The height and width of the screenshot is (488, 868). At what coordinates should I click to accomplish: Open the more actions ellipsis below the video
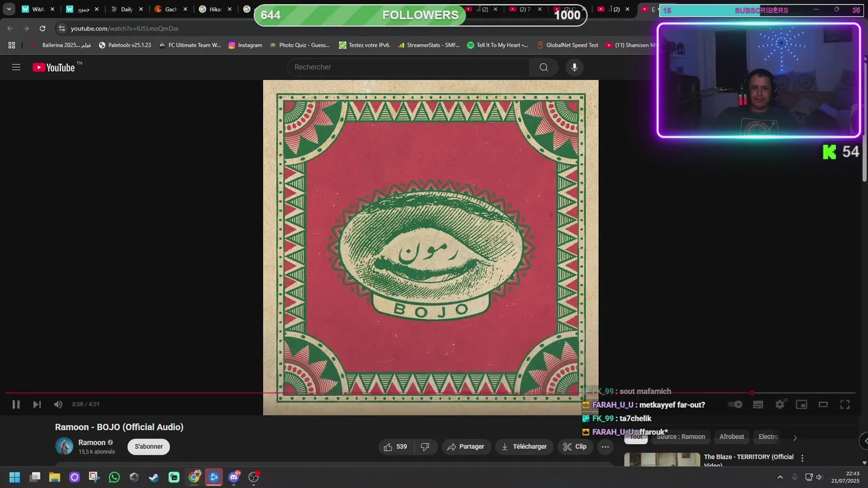606,447
